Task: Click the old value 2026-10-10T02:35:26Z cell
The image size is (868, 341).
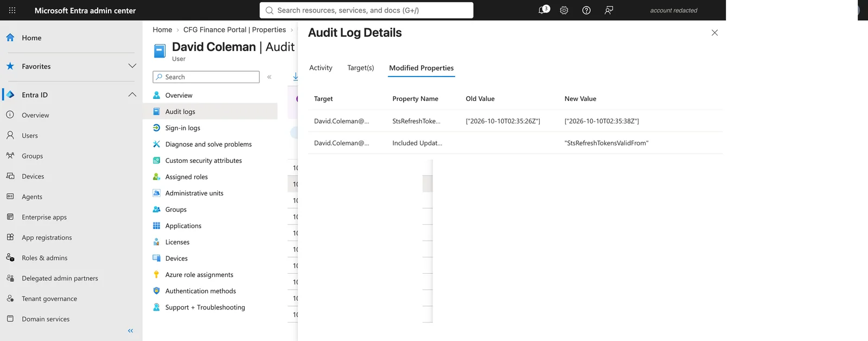Action: (x=503, y=121)
